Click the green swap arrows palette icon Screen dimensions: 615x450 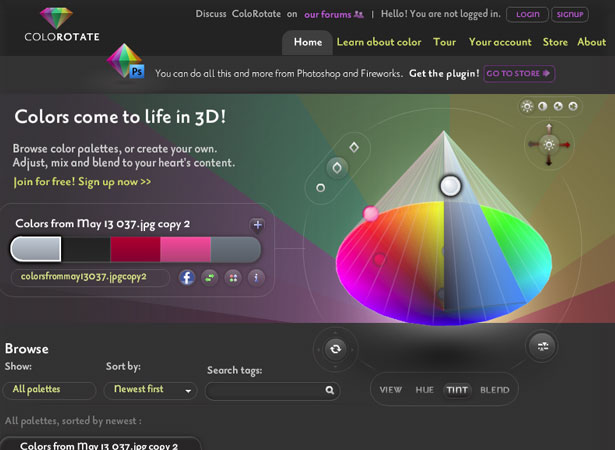210,278
